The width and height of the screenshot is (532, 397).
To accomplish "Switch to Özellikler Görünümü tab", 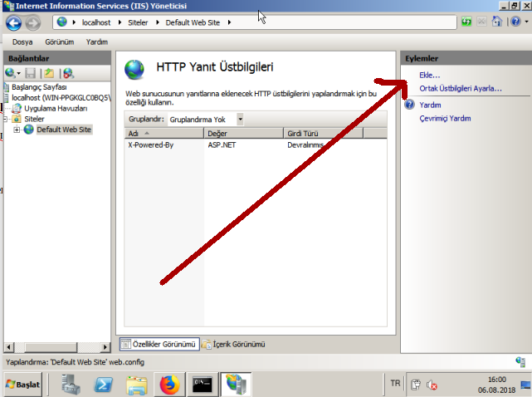I will pyautogui.click(x=159, y=344).
